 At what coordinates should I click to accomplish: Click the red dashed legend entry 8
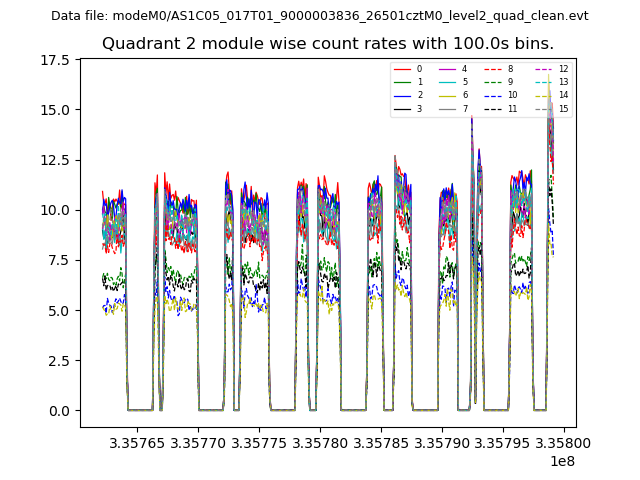pos(495,69)
